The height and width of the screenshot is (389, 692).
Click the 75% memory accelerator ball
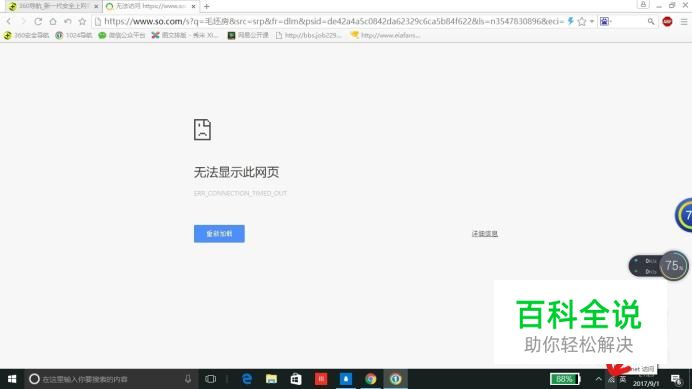[673, 265]
